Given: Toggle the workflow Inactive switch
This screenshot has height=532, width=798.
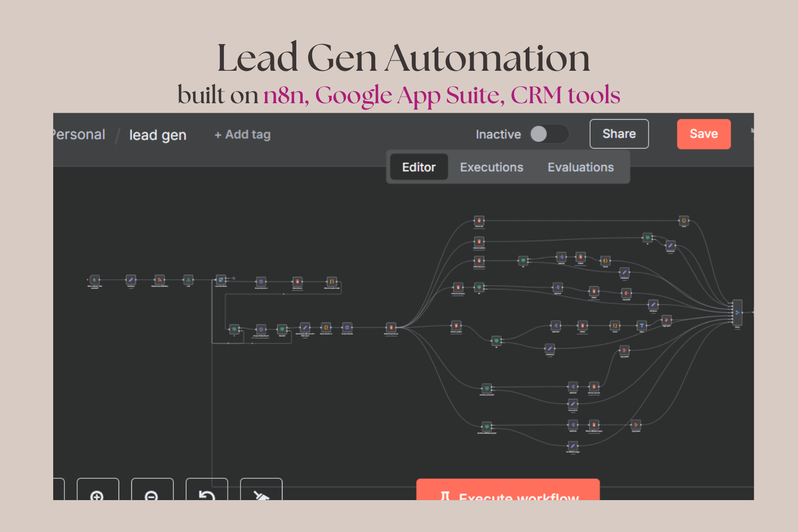Looking at the screenshot, I should pos(548,134).
